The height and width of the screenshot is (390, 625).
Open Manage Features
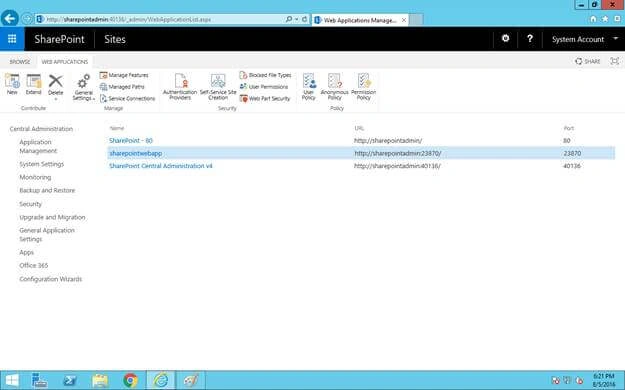tap(124, 75)
